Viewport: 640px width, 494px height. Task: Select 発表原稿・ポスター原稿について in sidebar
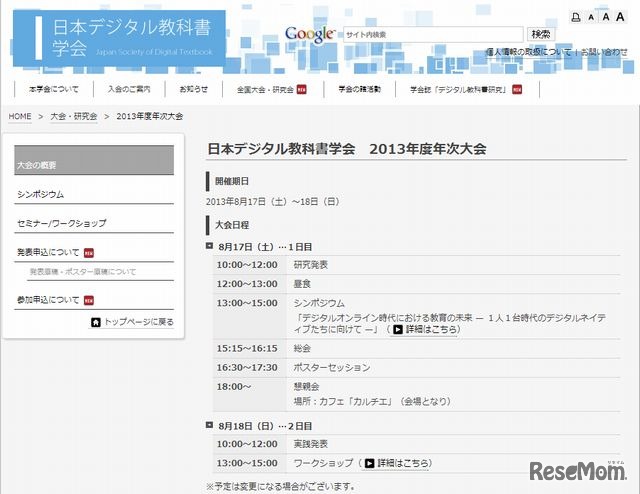point(83,272)
